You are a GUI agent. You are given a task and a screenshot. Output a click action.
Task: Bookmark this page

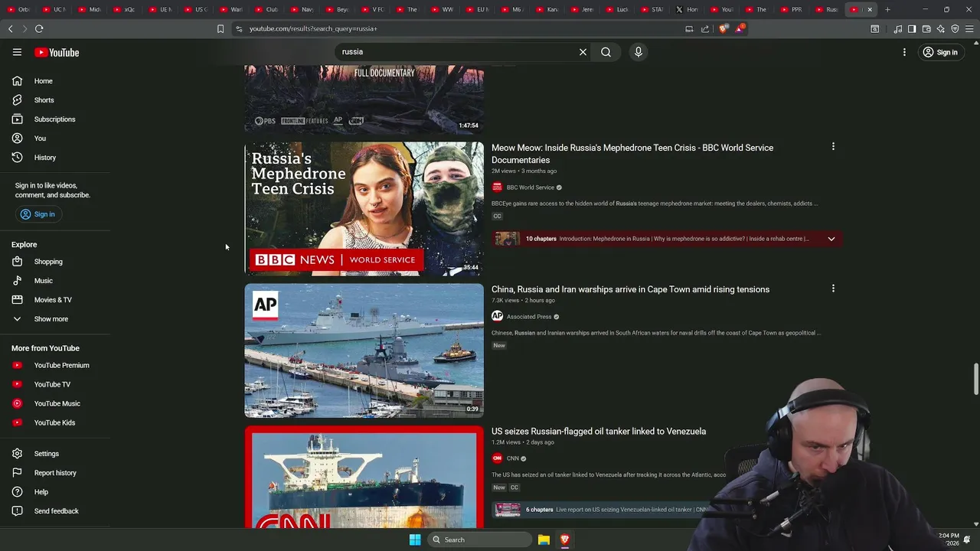click(220, 28)
